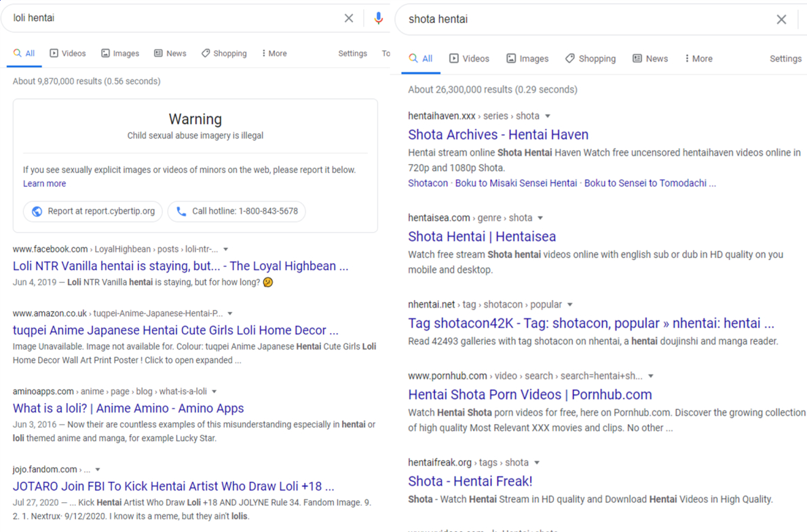Image resolution: width=807 pixels, height=532 pixels.
Task: Open the Videos tab on the right page
Action: (x=470, y=58)
